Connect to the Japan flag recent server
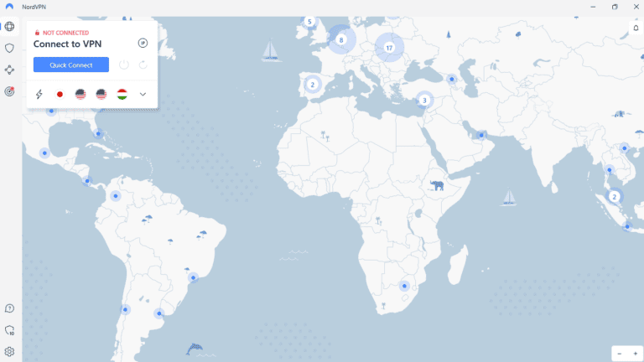The width and height of the screenshot is (644, 362). click(x=60, y=95)
